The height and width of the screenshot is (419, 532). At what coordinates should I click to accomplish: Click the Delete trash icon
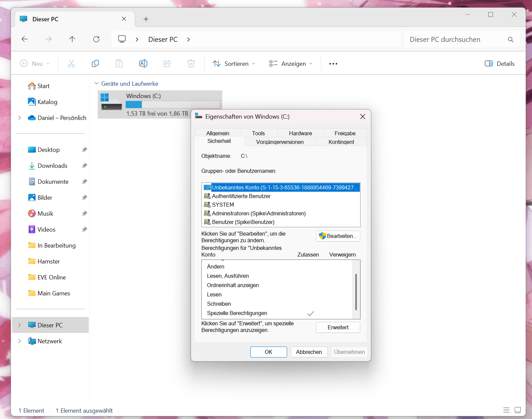click(191, 63)
